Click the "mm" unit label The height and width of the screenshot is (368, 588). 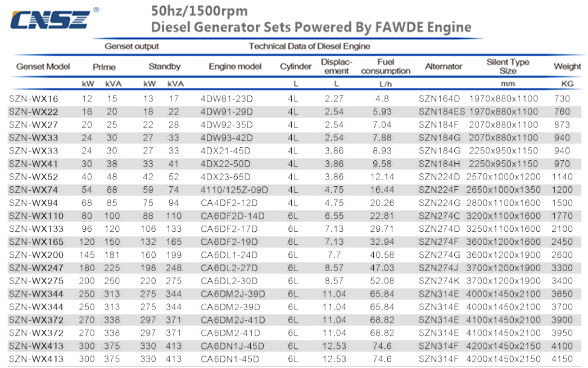508,84
